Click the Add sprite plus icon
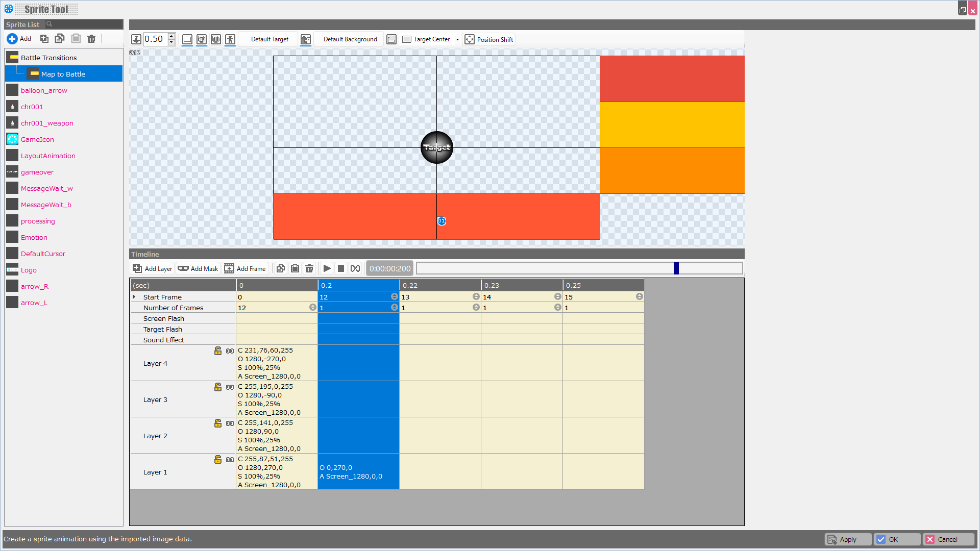The image size is (980, 551). [12, 39]
